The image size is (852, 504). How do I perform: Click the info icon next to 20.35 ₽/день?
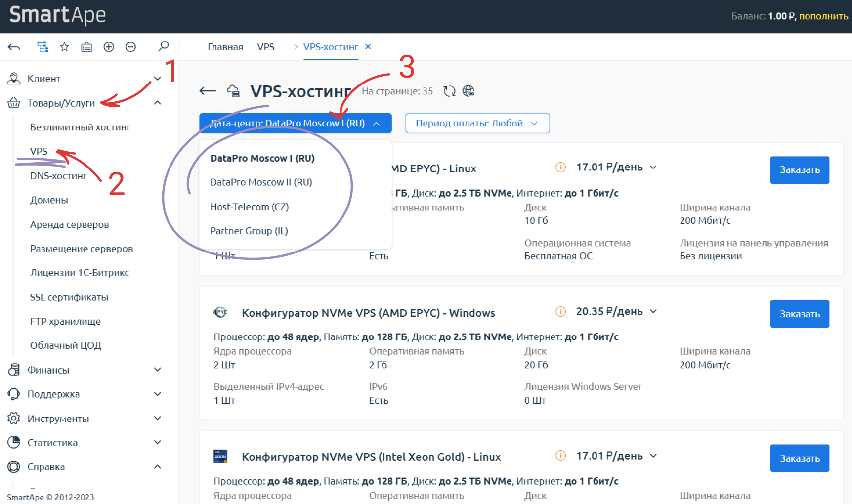(x=560, y=311)
